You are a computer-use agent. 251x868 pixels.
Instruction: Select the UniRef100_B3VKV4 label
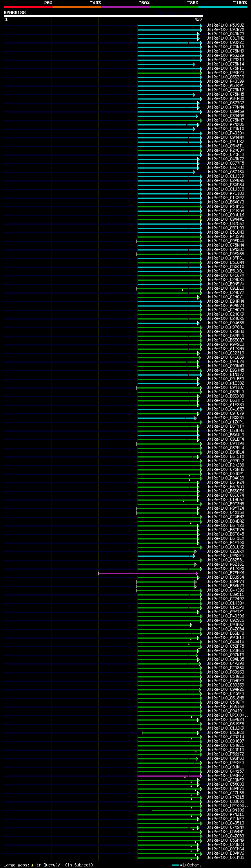click(x=225, y=582)
